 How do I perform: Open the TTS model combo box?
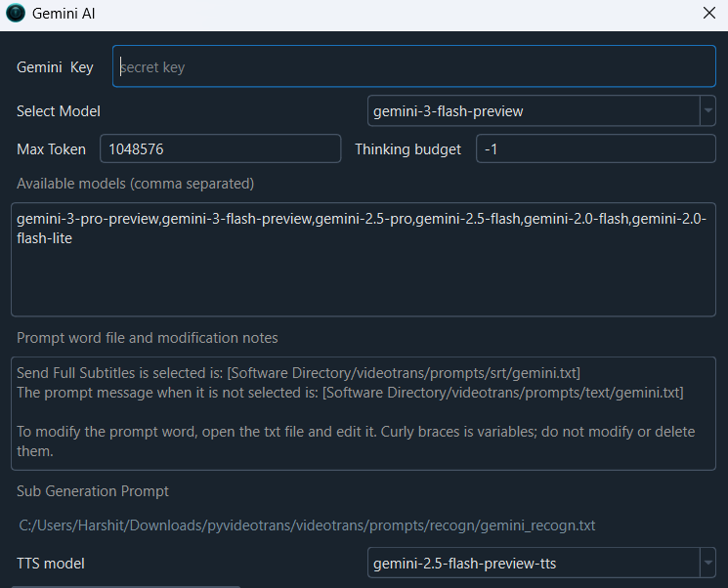click(x=533, y=563)
